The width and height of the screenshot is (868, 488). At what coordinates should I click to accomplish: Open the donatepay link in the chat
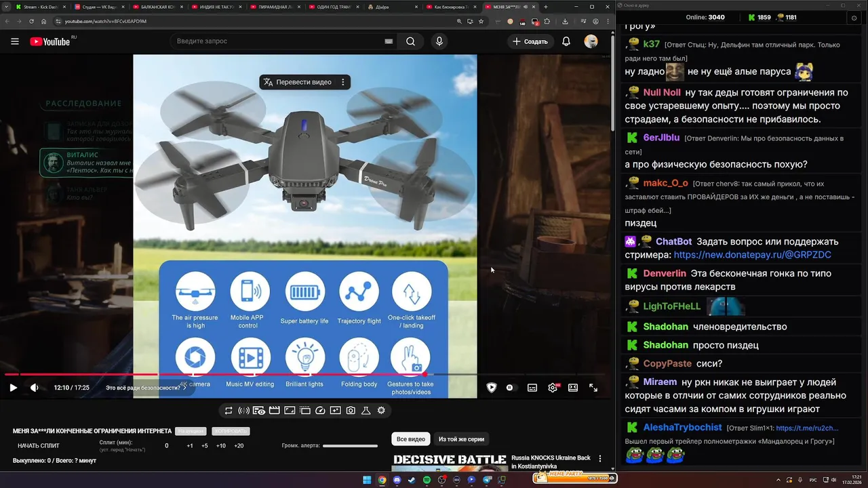753,255
